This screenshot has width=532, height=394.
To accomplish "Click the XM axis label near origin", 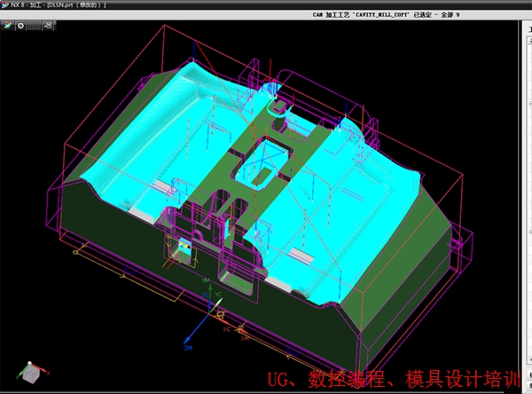I will pyautogui.click(x=245, y=338).
